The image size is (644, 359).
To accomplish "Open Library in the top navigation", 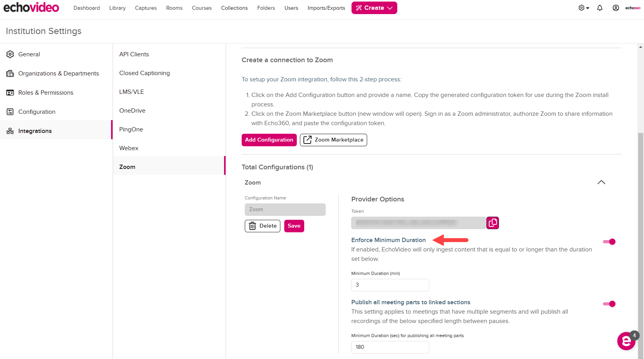I will (117, 8).
